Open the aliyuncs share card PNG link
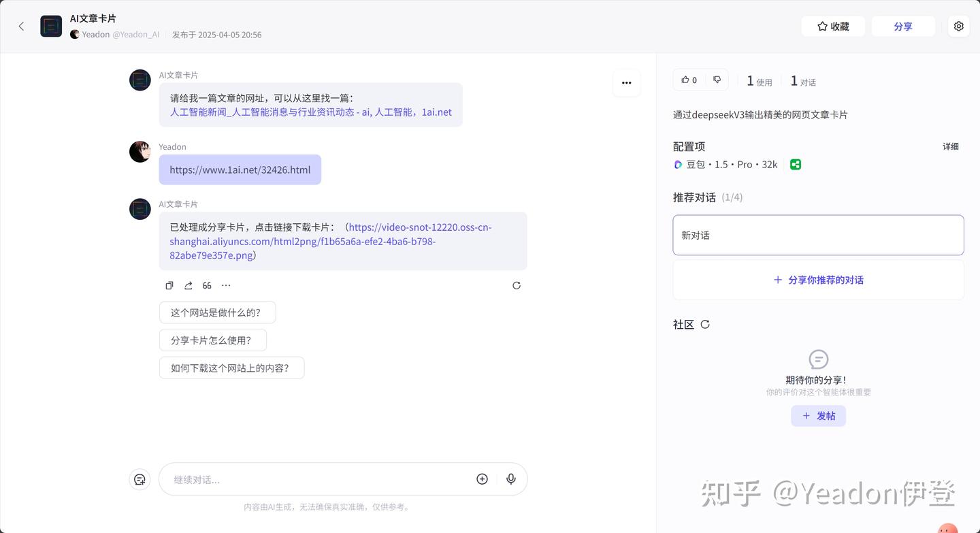The width and height of the screenshot is (980, 533). [x=331, y=242]
